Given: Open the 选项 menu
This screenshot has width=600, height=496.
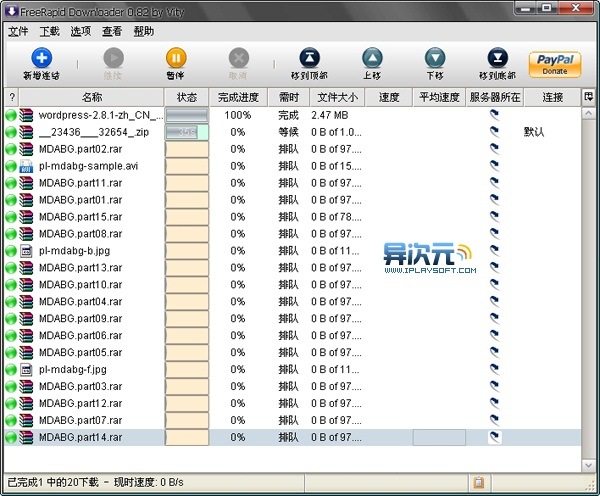Looking at the screenshot, I should tap(81, 31).
